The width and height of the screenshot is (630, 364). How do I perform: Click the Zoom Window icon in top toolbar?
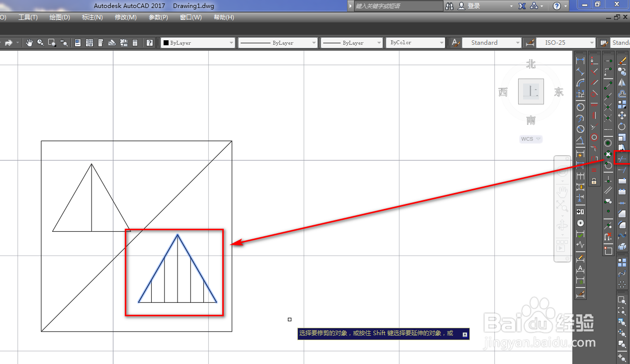[x=52, y=43]
